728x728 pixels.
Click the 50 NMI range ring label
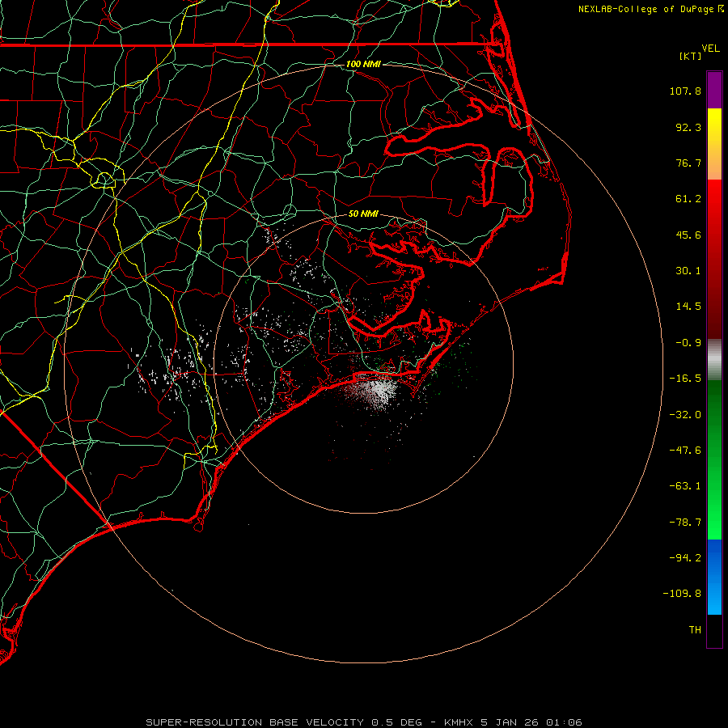(x=363, y=214)
